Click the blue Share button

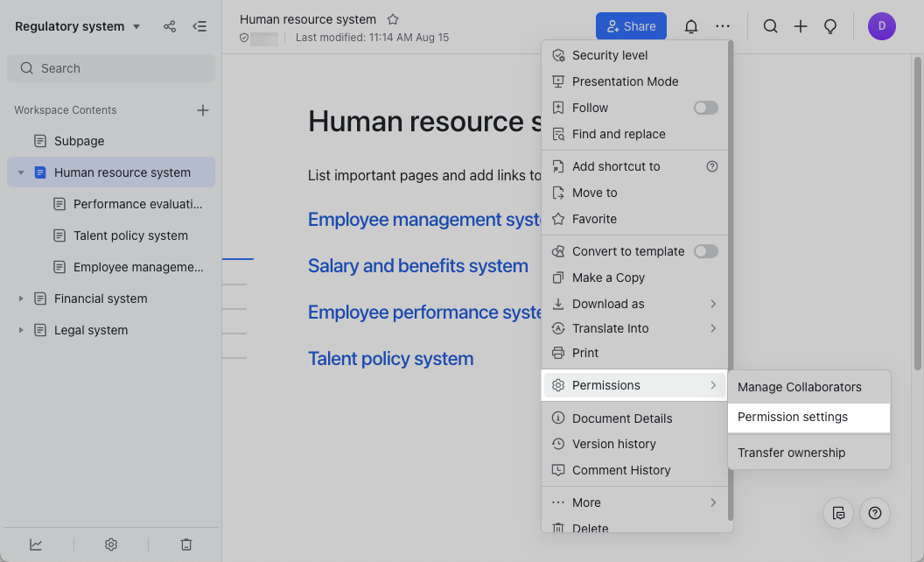click(x=631, y=26)
